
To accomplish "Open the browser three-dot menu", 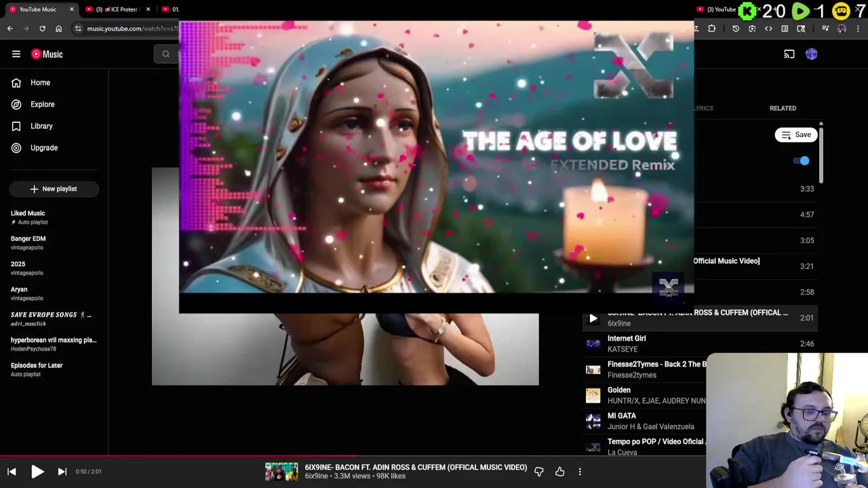I will click(858, 28).
